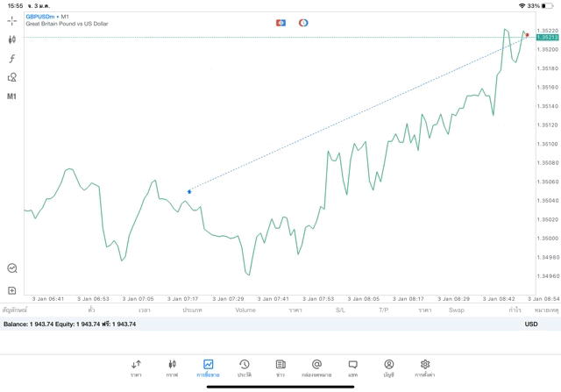This screenshot has width=561, height=392.
Task: Open the chat tab (แชท)
Action: [352, 367]
